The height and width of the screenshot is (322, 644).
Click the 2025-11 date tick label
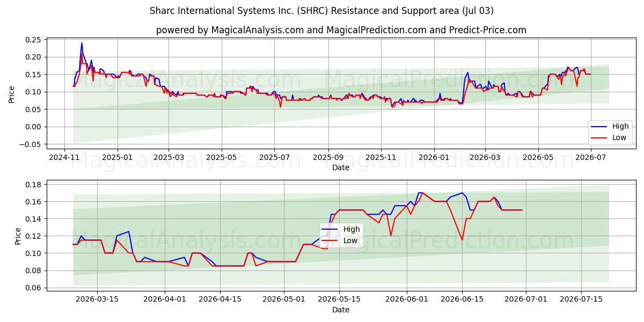381,157
